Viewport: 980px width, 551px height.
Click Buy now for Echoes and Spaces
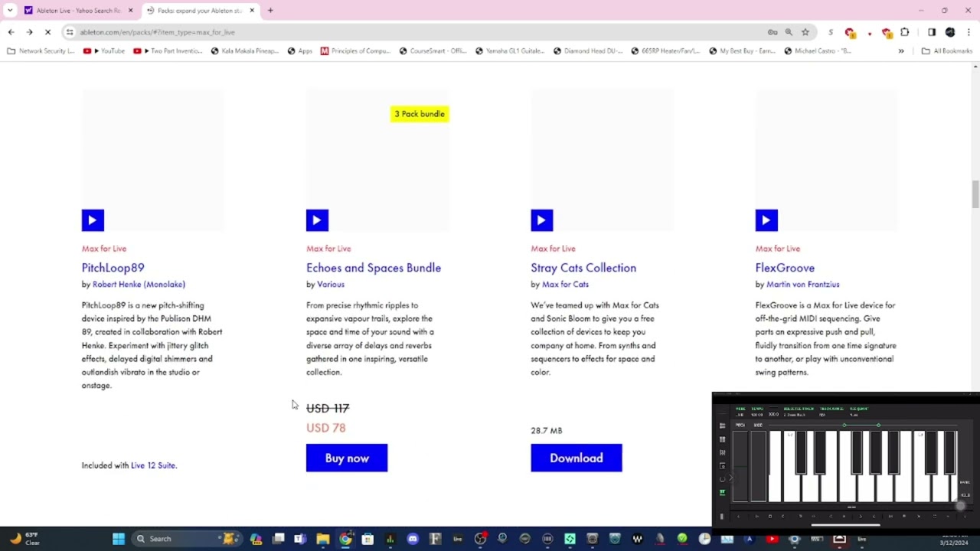pyautogui.click(x=347, y=458)
